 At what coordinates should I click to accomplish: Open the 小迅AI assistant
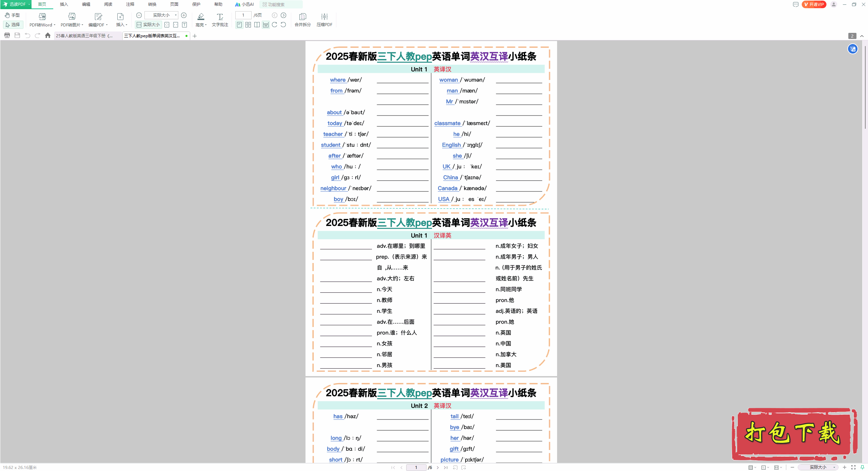coord(244,4)
